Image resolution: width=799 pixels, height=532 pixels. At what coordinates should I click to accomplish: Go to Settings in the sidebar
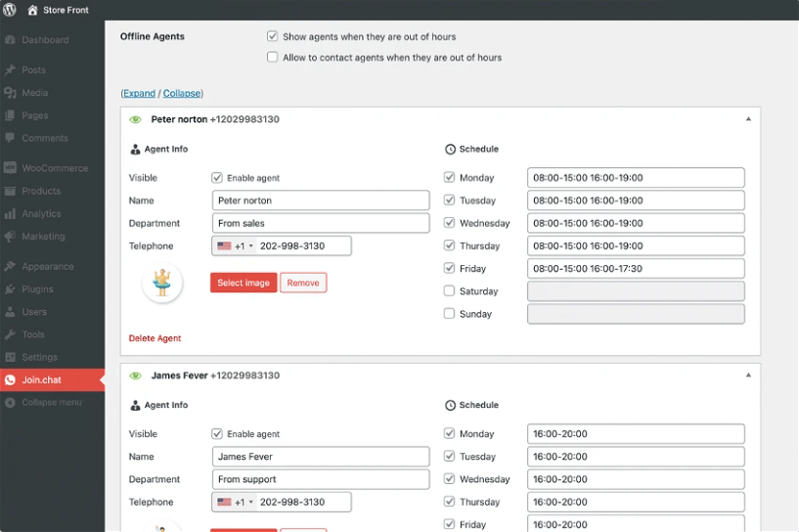39,357
